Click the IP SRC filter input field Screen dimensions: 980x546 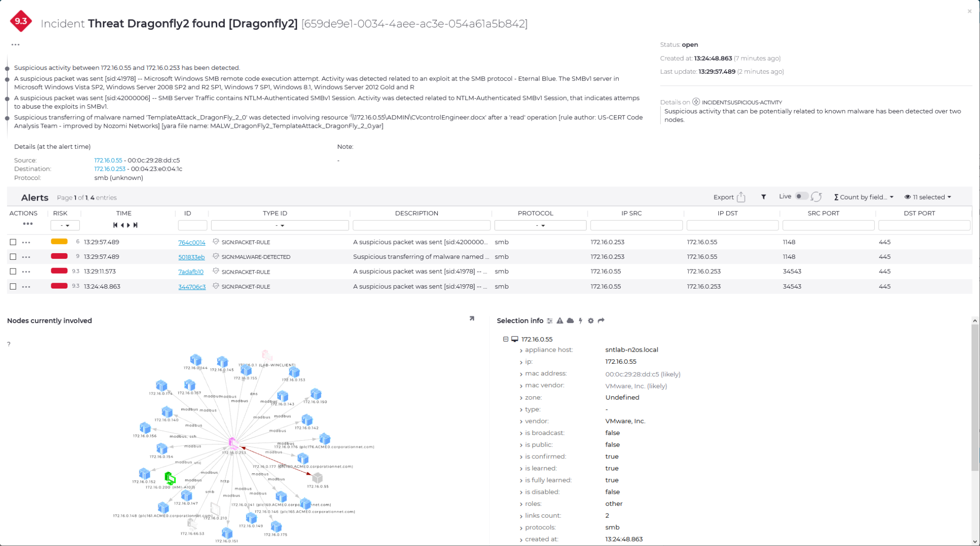click(x=636, y=225)
